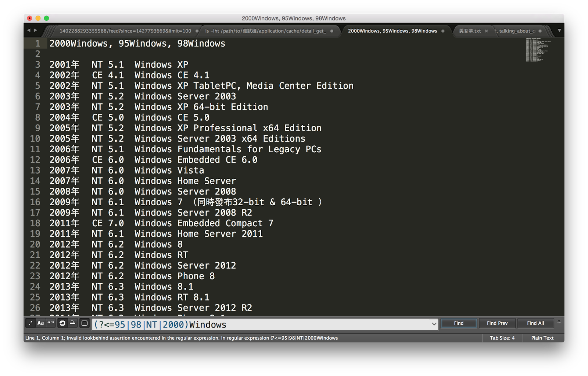Click 'Windows Server 2003' on line 6
Screen dimensions: 588x376
point(185,96)
